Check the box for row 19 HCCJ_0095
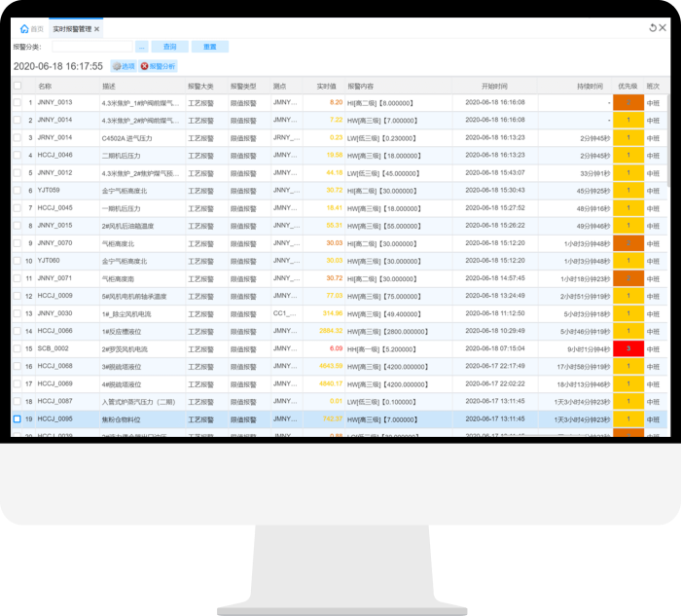 click(x=18, y=419)
